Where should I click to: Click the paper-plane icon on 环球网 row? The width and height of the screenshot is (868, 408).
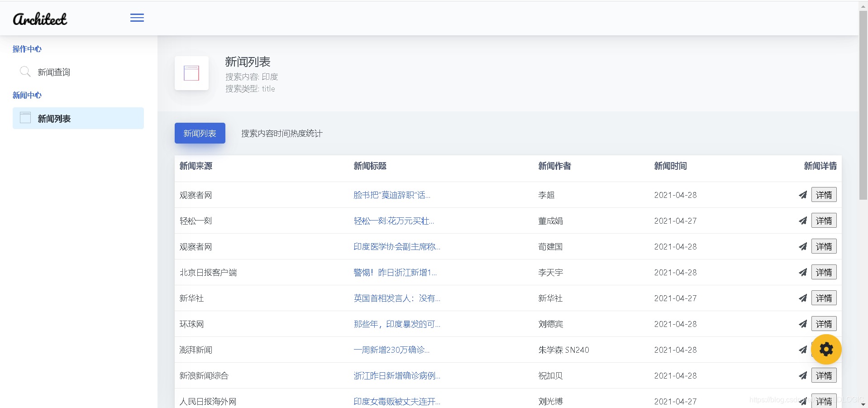click(x=803, y=324)
